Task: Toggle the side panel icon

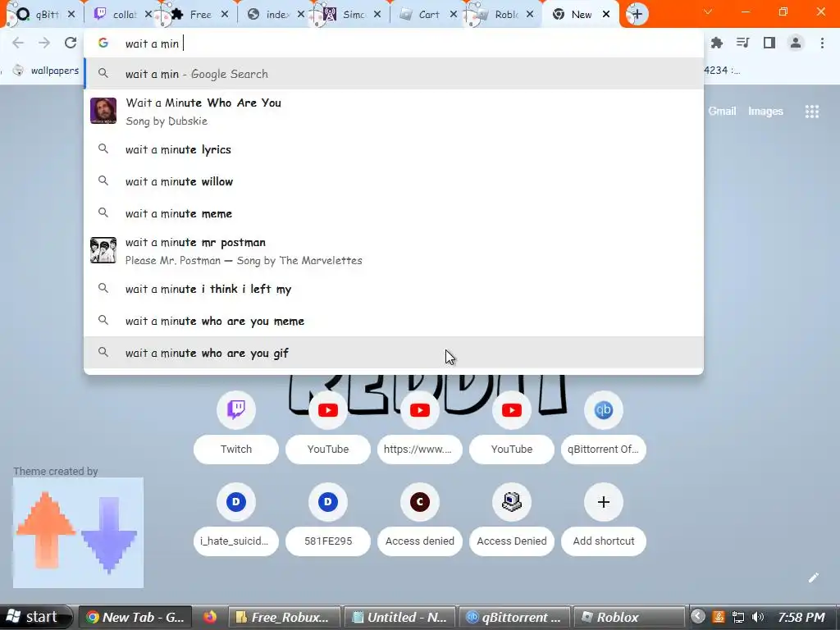Action: (x=769, y=43)
